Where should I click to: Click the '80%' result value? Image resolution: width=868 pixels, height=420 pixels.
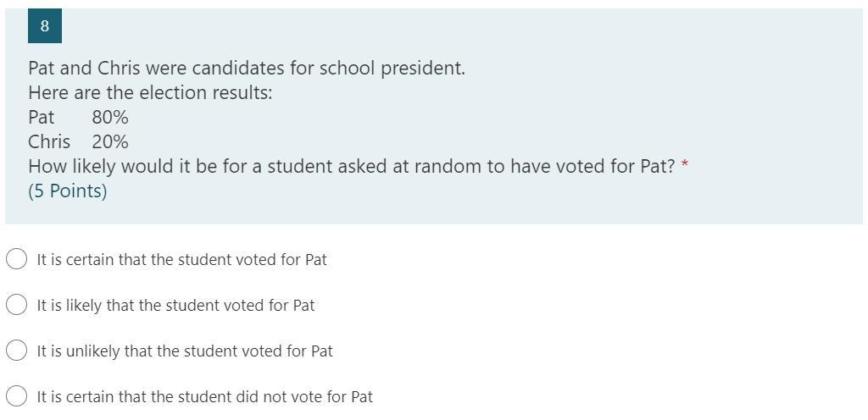click(x=110, y=118)
